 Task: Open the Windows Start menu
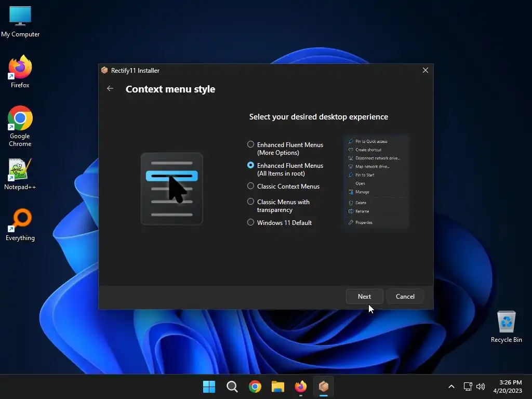click(209, 387)
